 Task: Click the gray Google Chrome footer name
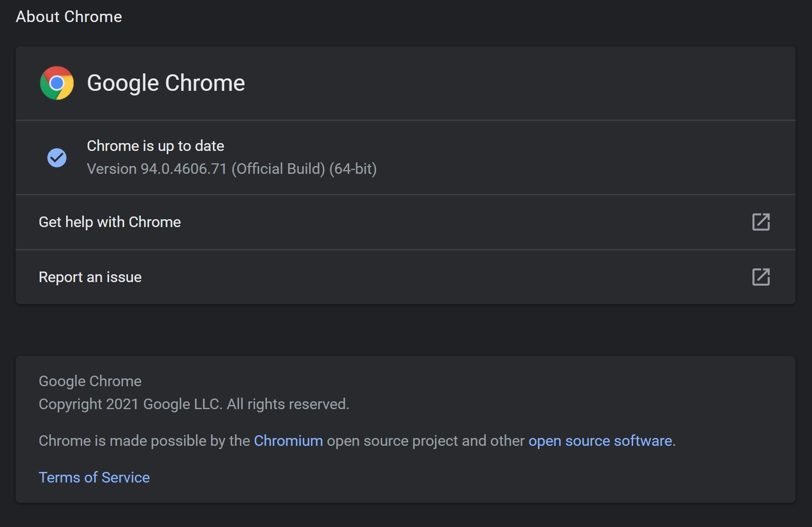tap(90, 381)
